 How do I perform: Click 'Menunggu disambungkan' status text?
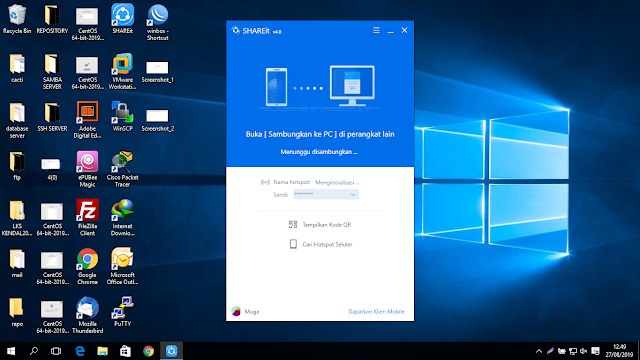(x=319, y=152)
